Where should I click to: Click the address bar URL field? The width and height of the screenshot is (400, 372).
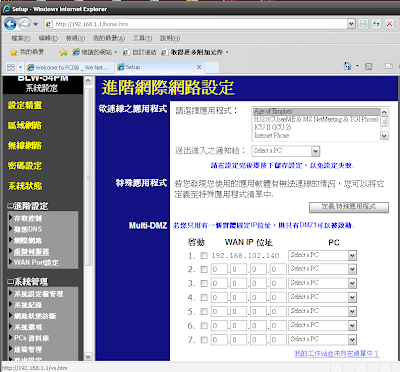(200, 24)
